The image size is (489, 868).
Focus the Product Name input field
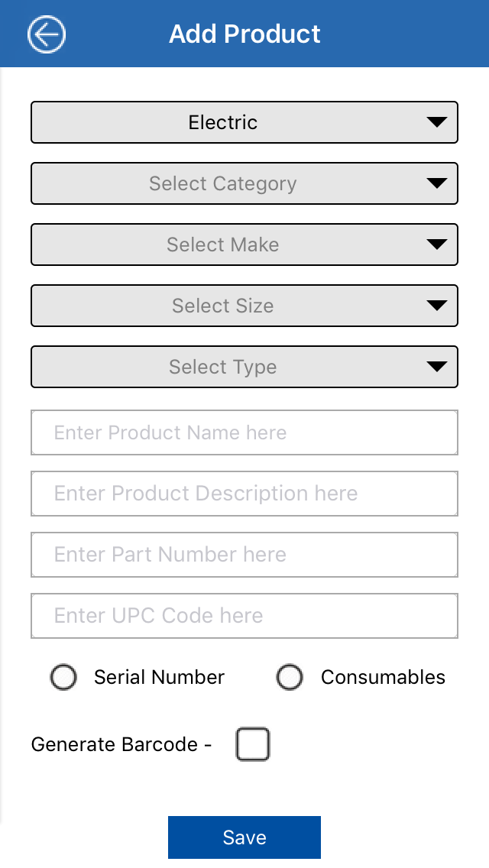244,432
